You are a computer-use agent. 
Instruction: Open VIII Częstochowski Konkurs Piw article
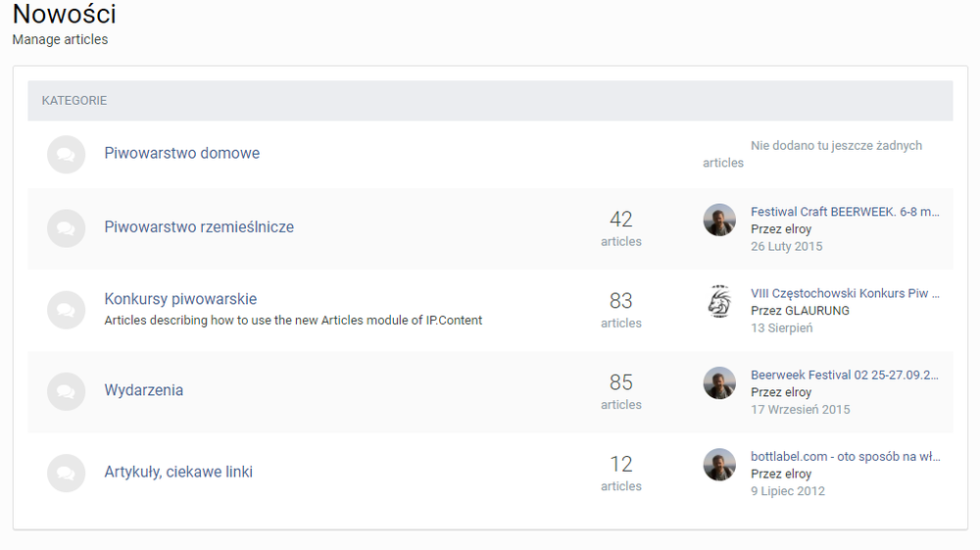[x=844, y=293]
